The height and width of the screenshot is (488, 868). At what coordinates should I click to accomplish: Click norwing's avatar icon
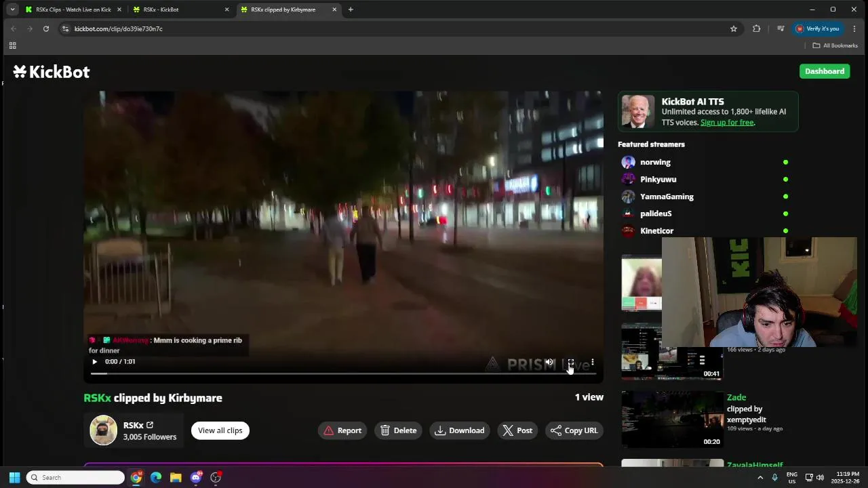(x=629, y=162)
